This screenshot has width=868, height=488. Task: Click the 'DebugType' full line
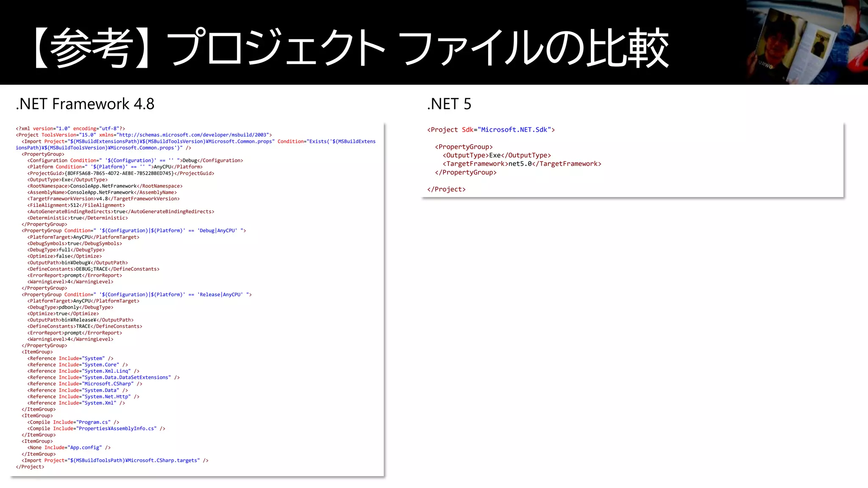[66, 250]
